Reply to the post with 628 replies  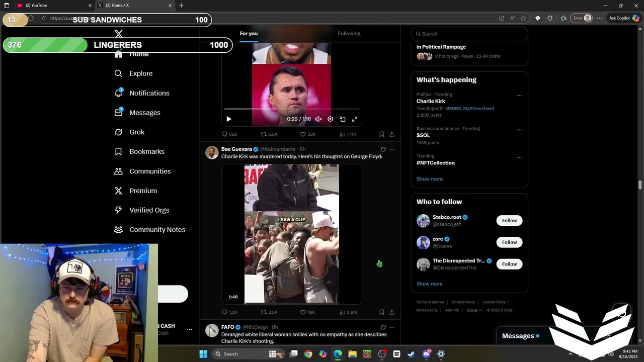(229, 134)
